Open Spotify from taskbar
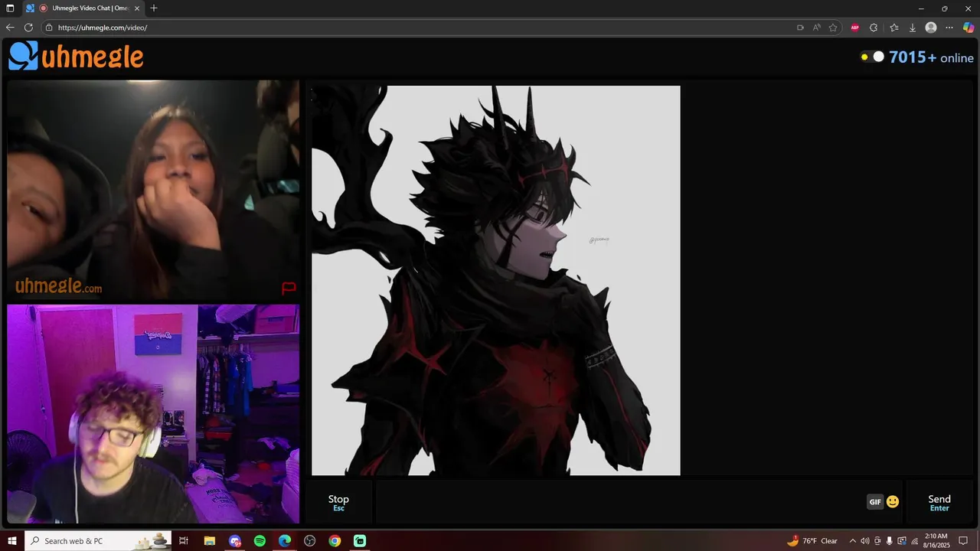 260,541
